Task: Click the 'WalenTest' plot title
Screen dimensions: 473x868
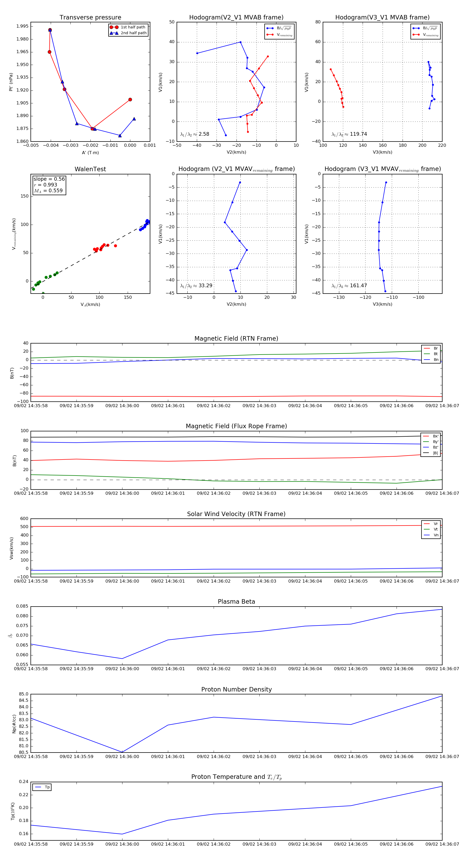Action: [90, 169]
